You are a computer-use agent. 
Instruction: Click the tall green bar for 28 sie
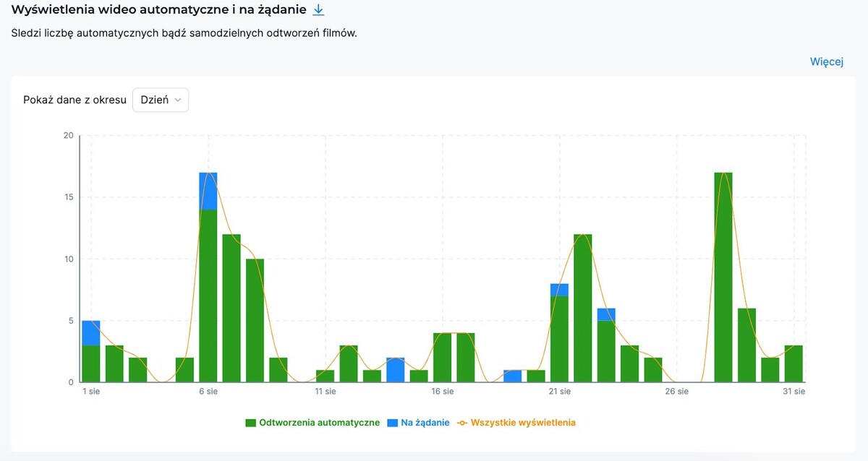coord(723,278)
